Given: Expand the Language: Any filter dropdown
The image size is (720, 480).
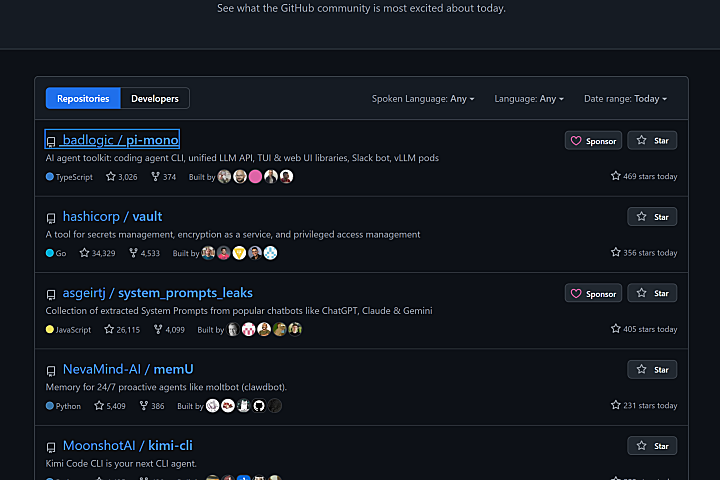Looking at the screenshot, I should 529,99.
